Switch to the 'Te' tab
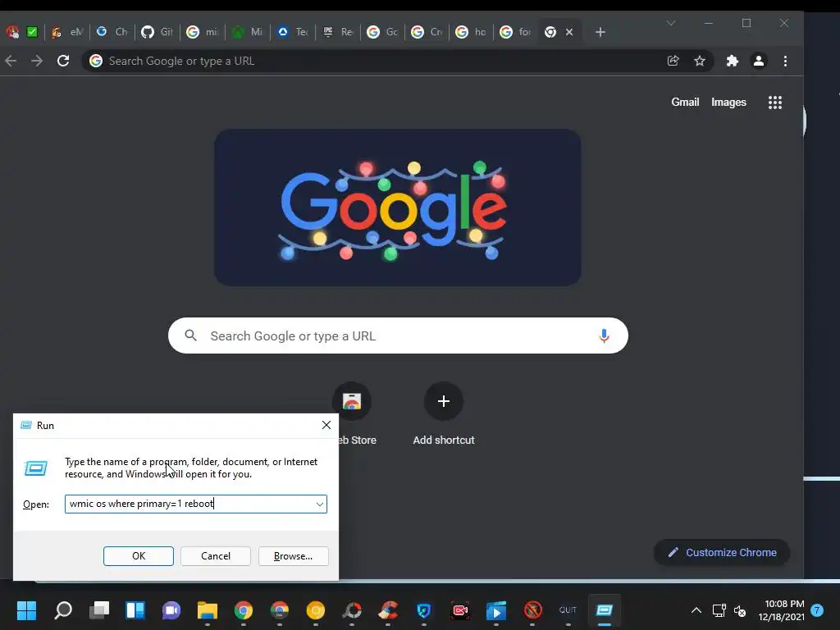The width and height of the screenshot is (840, 630). pos(293,32)
